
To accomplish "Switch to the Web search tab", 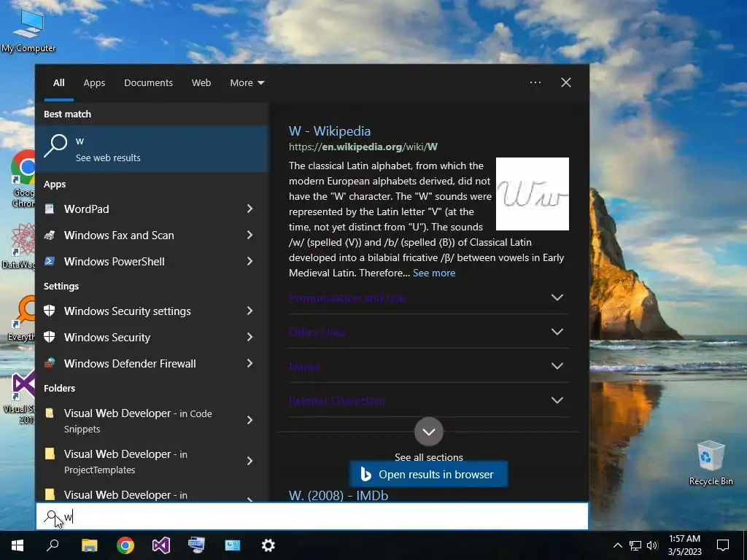I will 201,83.
